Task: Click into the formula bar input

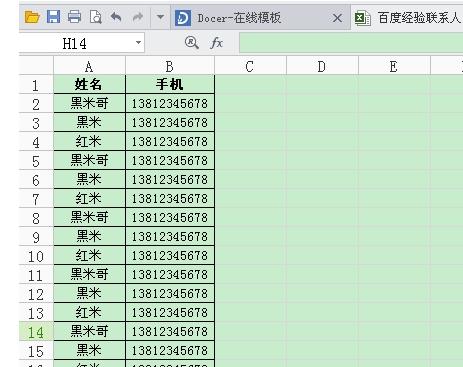Action: pos(351,43)
